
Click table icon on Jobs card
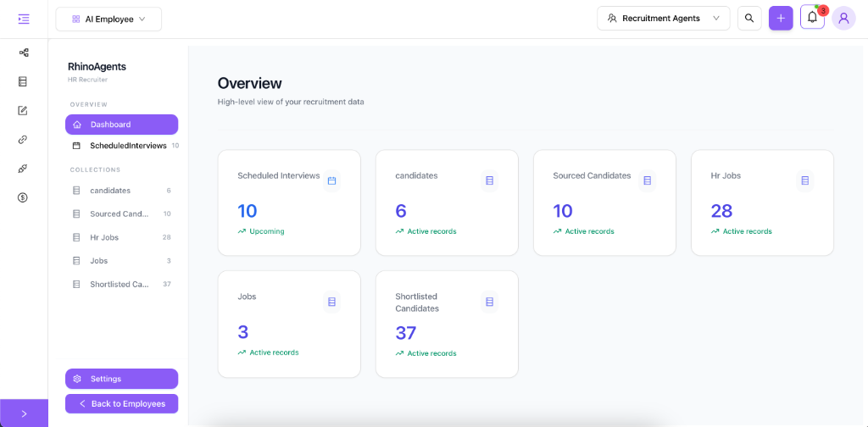pos(331,302)
